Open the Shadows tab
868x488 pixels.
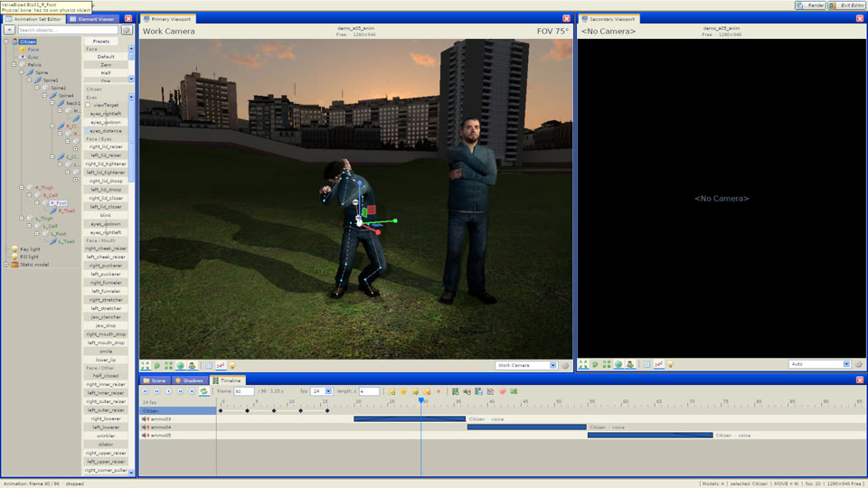(x=189, y=380)
